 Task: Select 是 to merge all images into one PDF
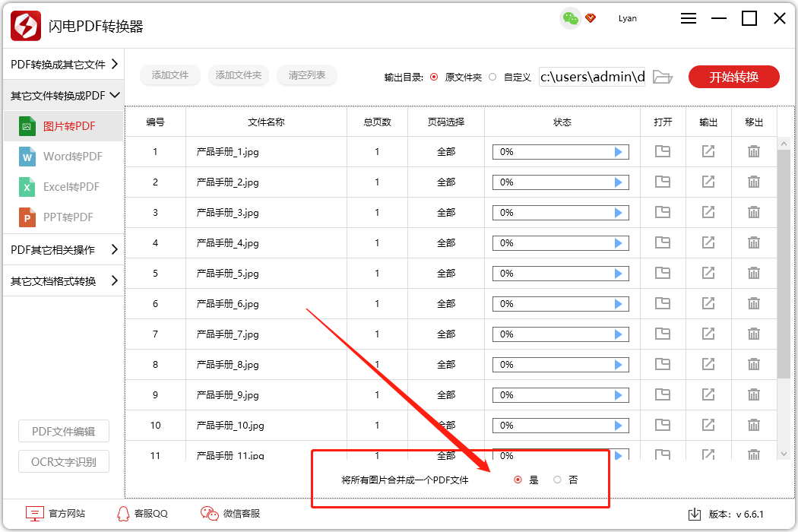click(x=518, y=479)
